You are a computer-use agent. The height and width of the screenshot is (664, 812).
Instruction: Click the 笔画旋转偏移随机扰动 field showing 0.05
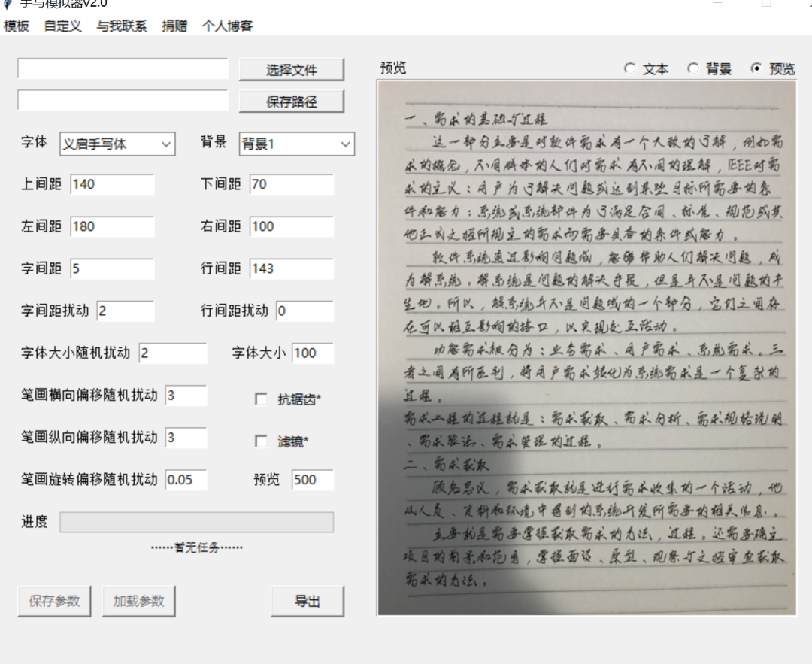[x=186, y=480]
